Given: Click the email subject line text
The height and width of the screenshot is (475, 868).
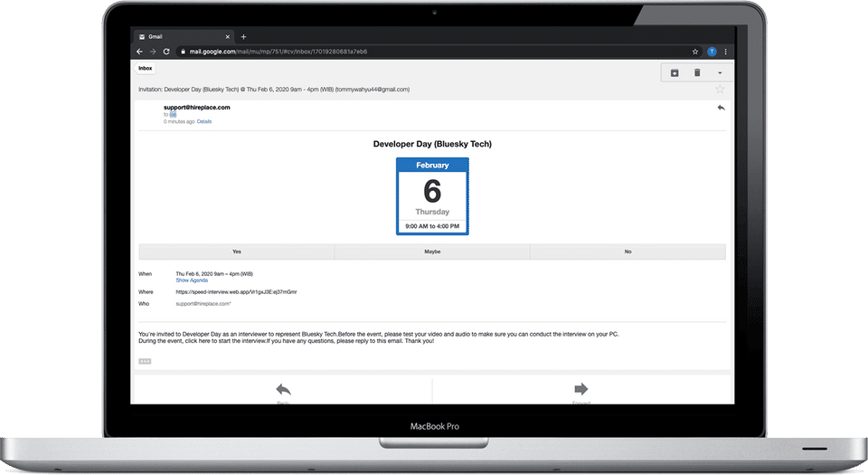Looking at the screenshot, I should click(274, 90).
